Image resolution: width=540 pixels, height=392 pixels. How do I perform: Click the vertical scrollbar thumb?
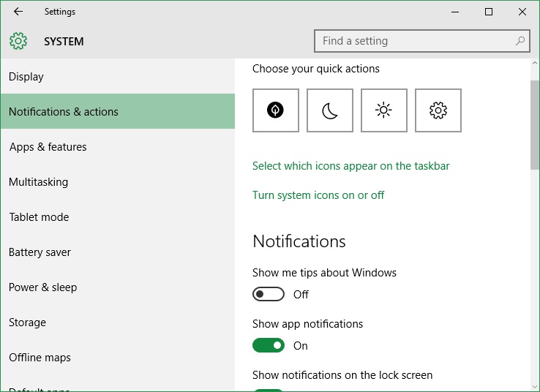[x=534, y=124]
